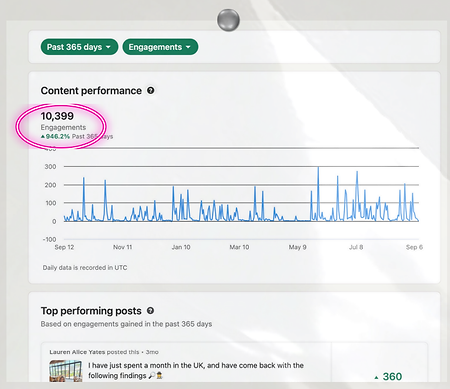
Task: Click the gray pushpin at top
Action: click(228, 20)
